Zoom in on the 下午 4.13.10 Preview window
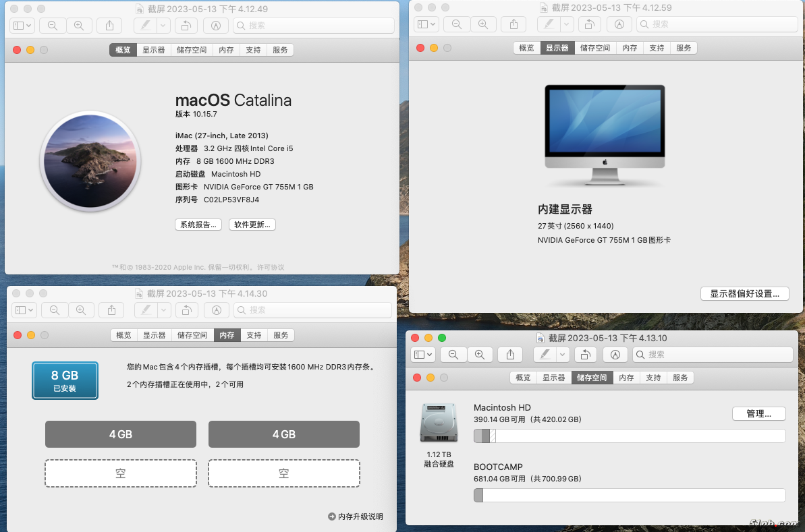 479,355
